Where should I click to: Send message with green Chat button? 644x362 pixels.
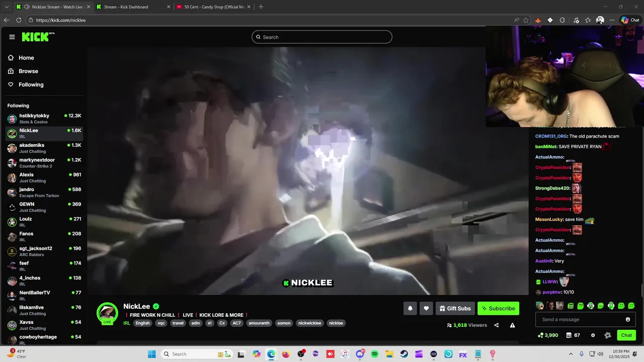626,335
